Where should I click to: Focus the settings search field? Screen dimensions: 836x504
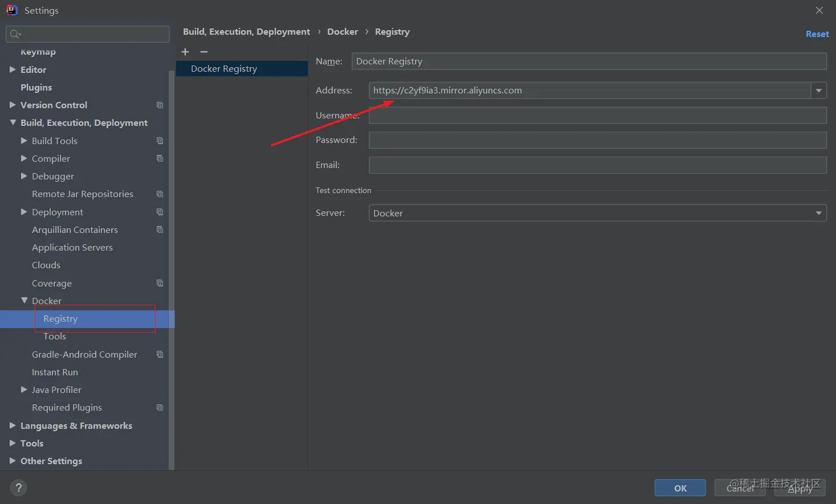coord(88,34)
